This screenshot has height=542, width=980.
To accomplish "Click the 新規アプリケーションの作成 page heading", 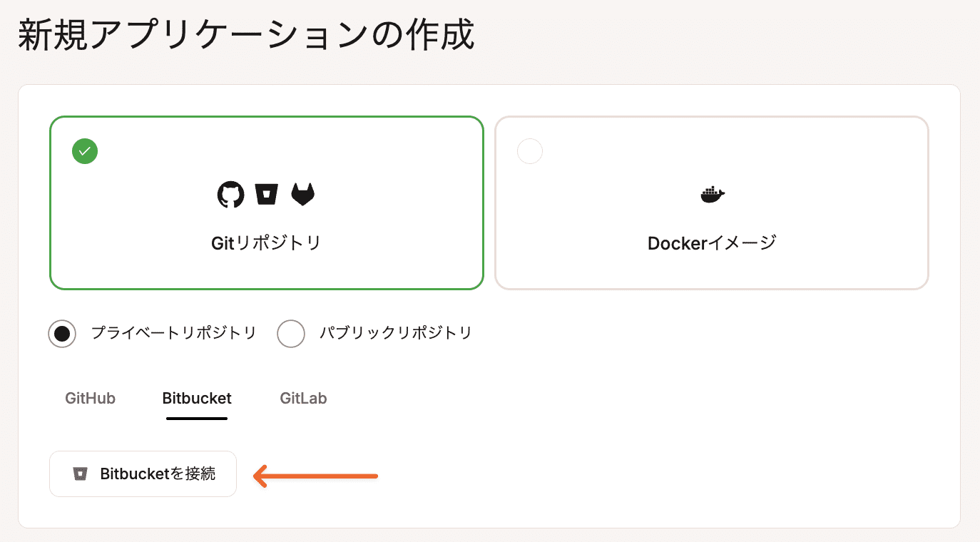I will [246, 36].
